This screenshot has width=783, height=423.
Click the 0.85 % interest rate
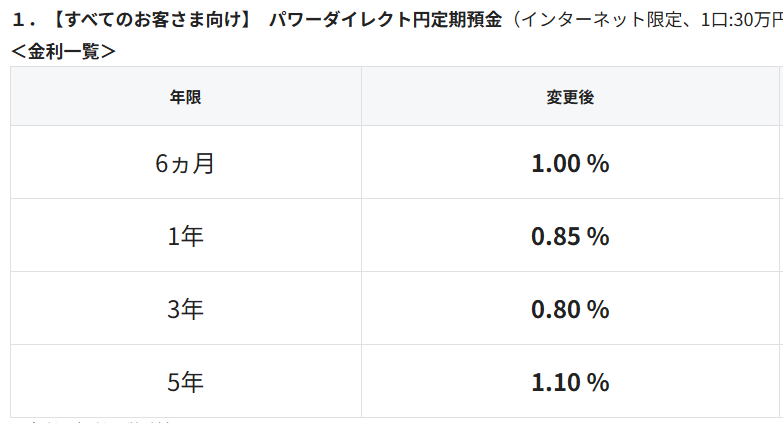point(570,236)
